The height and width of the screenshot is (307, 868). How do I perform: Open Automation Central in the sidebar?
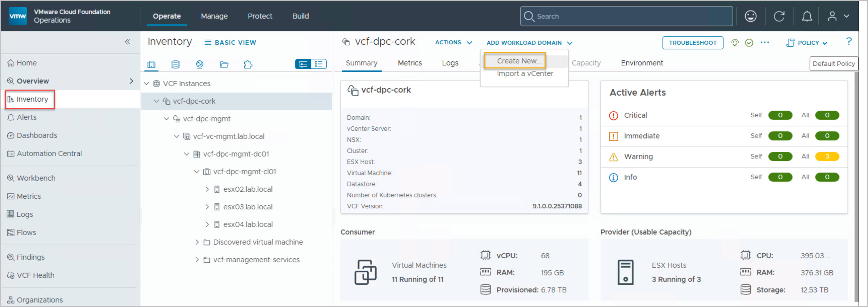pos(44,154)
